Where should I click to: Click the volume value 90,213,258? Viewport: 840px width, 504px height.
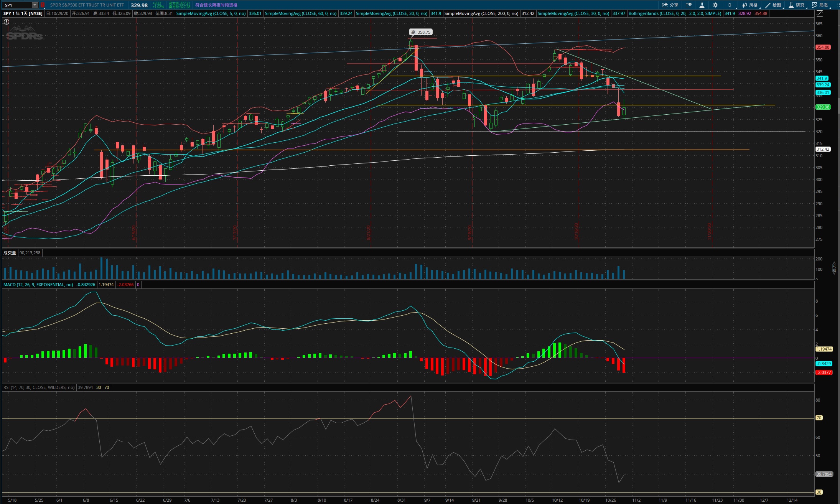click(30, 253)
